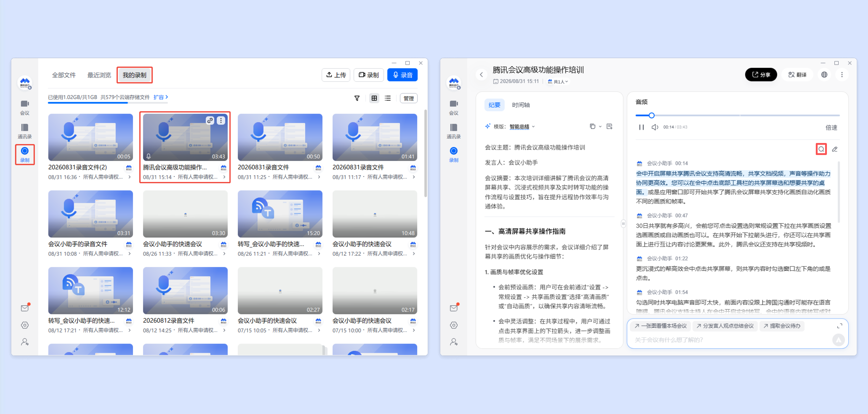Screen dimensions: 868x414
Task: Click the 分享 share button
Action: (761, 75)
